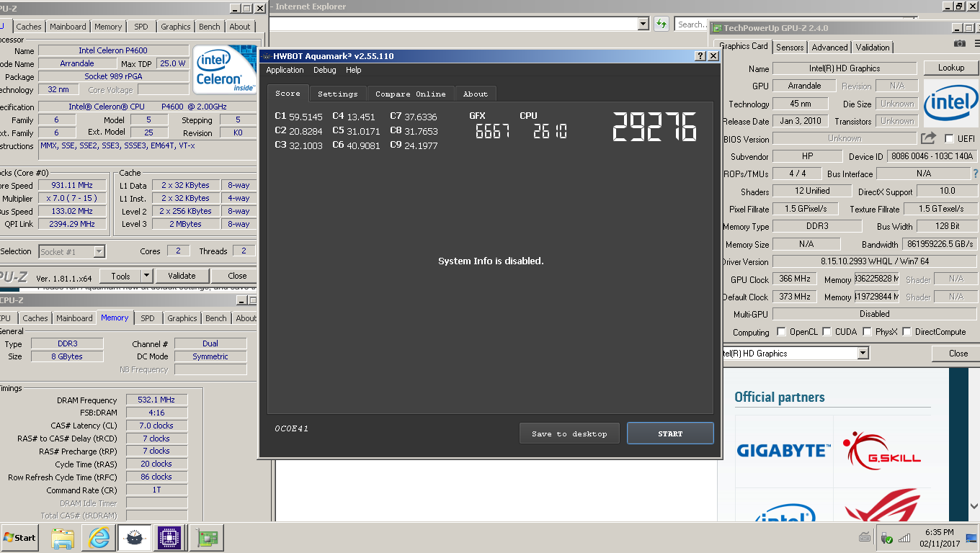Click the GPU-Z Name field Intel(R) HD Graphics
The width and height of the screenshot is (980, 553).
coord(845,68)
